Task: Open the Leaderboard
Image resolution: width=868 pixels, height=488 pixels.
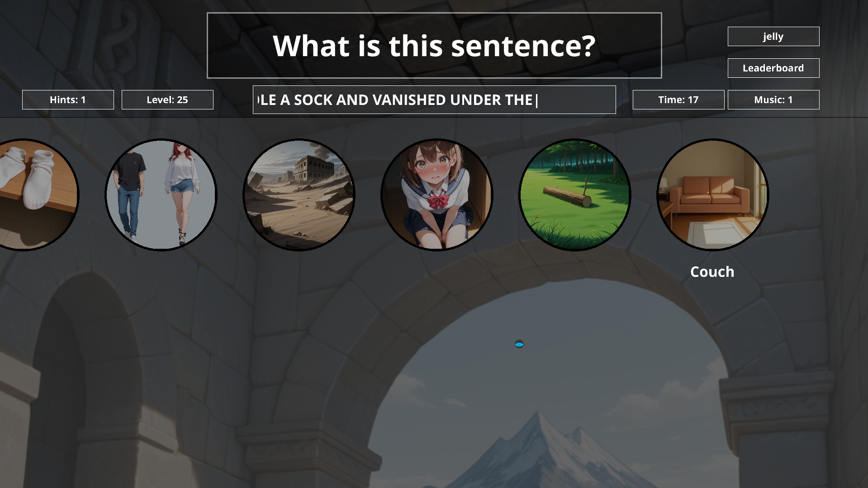Action: click(x=773, y=68)
